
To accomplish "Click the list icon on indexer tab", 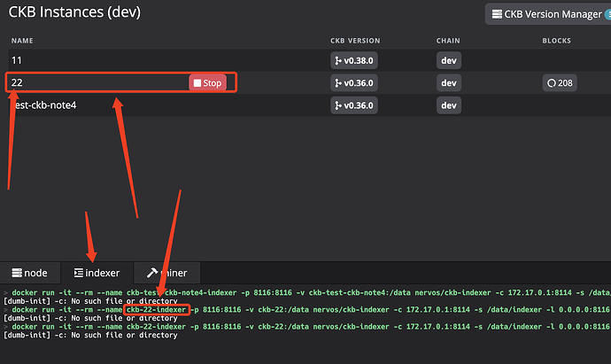I will coord(78,273).
